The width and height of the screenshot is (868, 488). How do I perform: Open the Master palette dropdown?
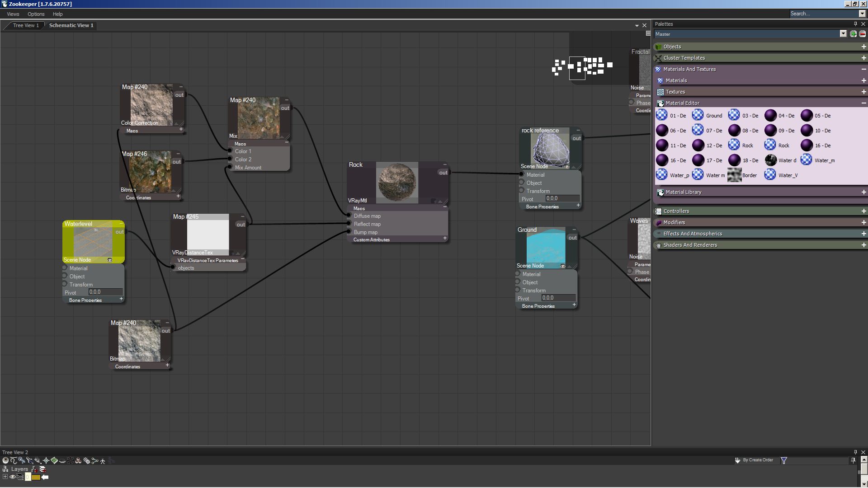click(843, 34)
